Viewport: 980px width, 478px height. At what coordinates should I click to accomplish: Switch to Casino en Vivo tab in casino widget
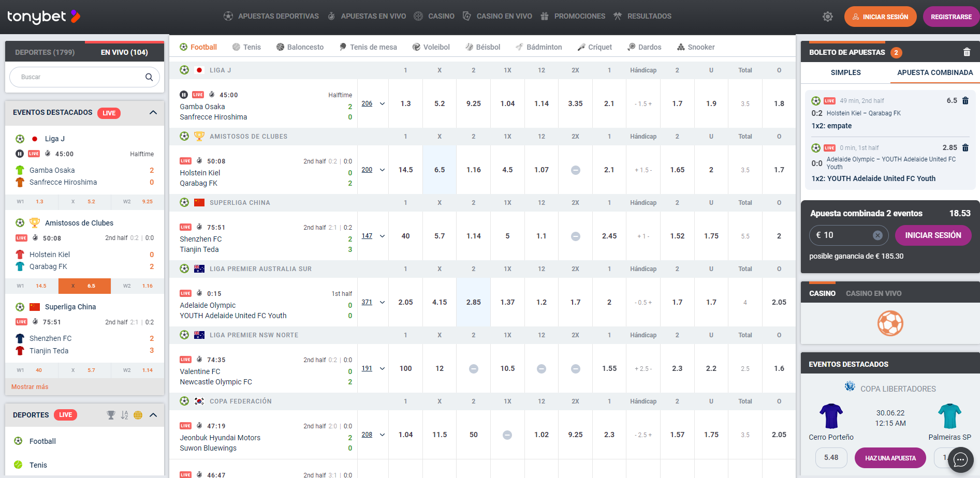(x=873, y=293)
